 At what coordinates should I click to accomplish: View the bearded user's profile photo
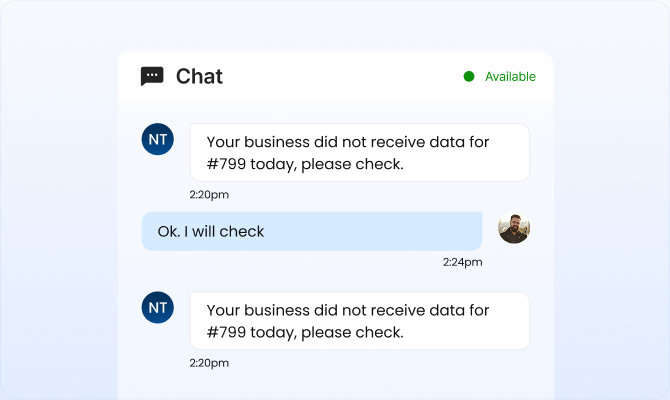click(514, 228)
